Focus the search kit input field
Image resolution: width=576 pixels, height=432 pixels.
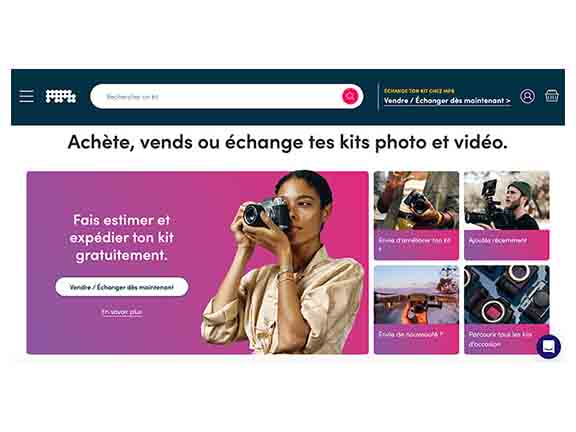pyautogui.click(x=217, y=97)
